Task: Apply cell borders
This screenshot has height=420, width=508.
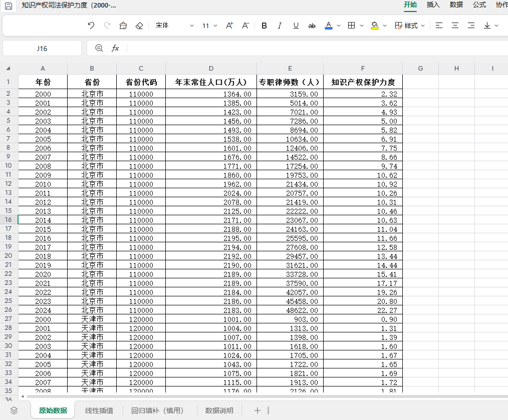Action: 352,26
